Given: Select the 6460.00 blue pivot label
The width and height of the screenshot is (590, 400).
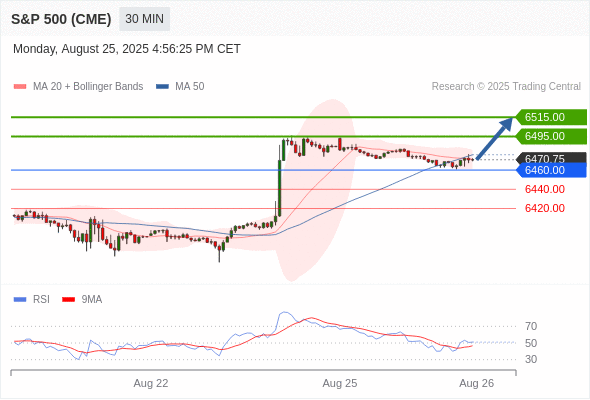Looking at the screenshot, I should point(551,170).
